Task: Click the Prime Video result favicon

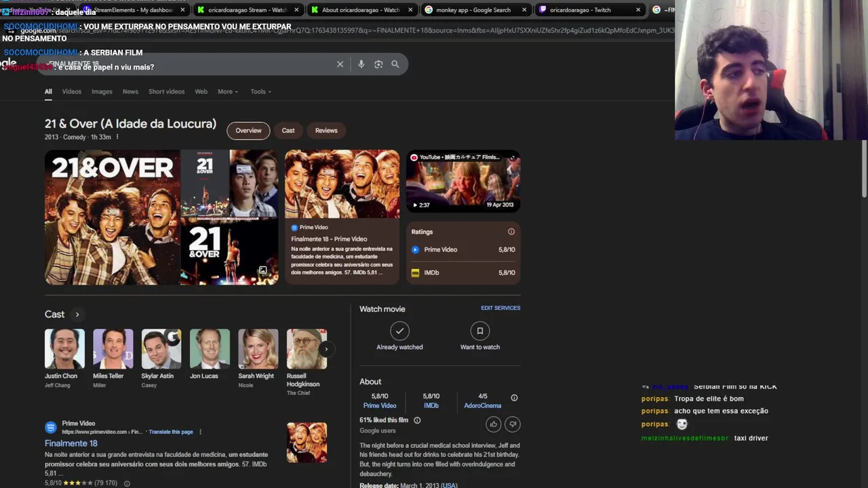Action: click(50, 427)
